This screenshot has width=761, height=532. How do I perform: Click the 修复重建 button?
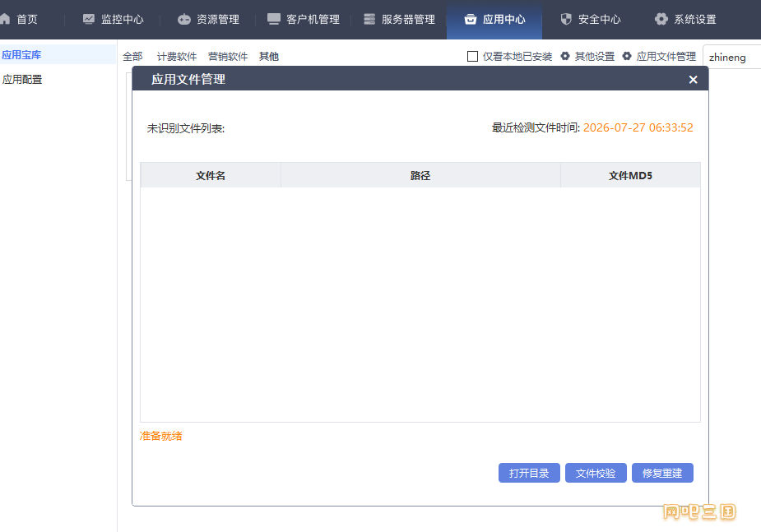[662, 473]
